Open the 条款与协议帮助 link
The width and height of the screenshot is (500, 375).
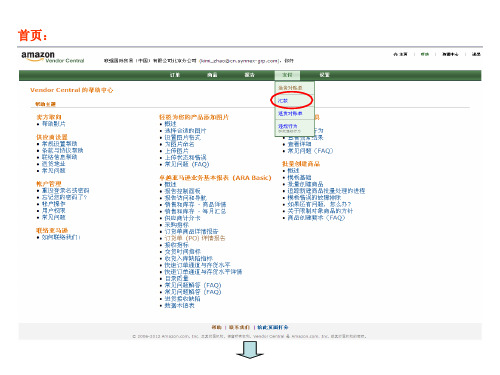[x=62, y=150]
